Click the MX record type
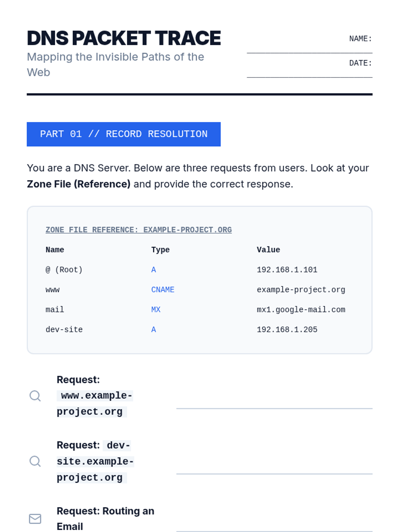Image resolution: width=399 pixels, height=532 pixels. [x=156, y=310]
